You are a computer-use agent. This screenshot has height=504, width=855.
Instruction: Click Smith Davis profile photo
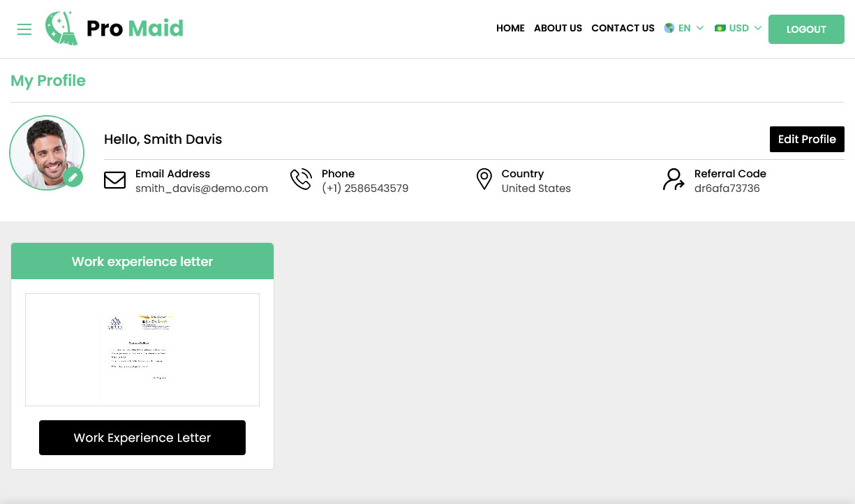tap(47, 153)
